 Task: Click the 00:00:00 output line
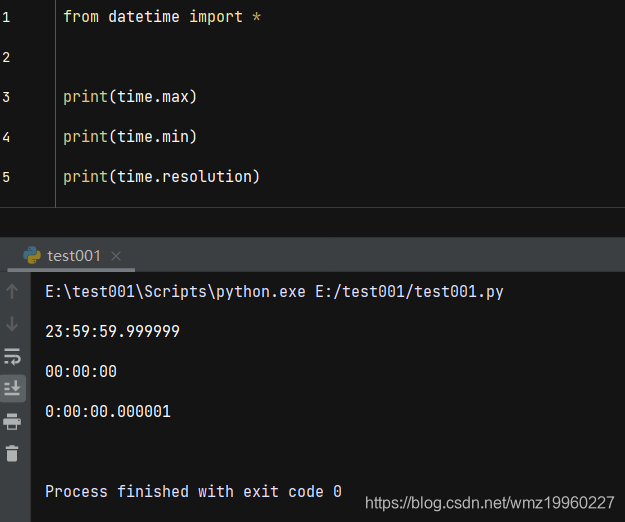[81, 371]
